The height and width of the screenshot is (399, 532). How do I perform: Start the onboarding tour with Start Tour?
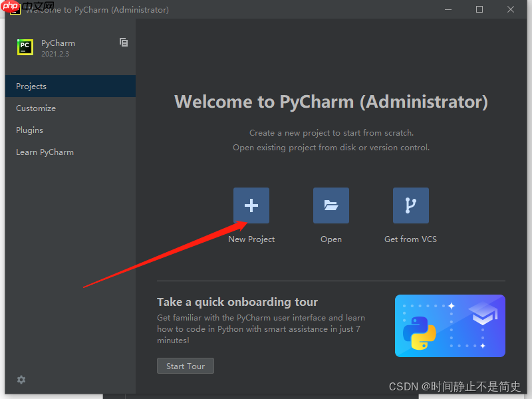(186, 366)
